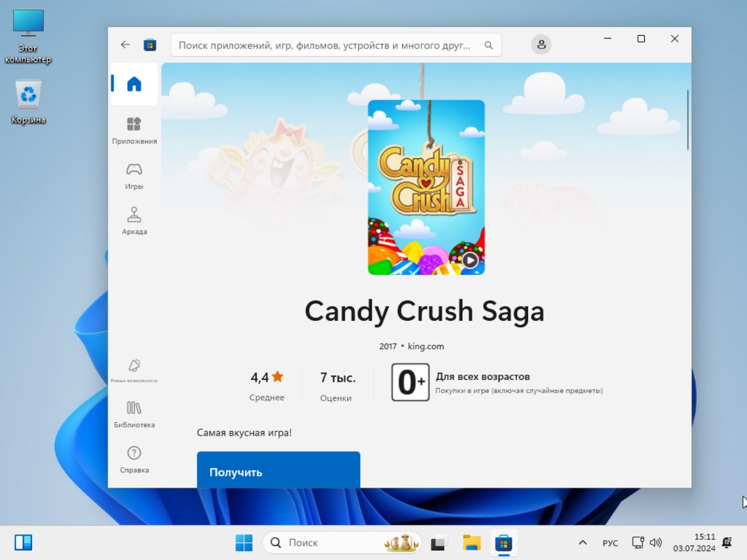Minimize the Microsoft Store window
Screen dimensions: 747x560
click(608, 38)
